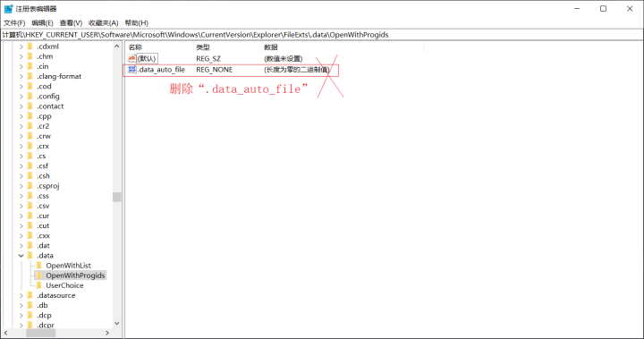The width and height of the screenshot is (644, 339).
Task: Select the (默认) string value icon
Action: (x=131, y=58)
